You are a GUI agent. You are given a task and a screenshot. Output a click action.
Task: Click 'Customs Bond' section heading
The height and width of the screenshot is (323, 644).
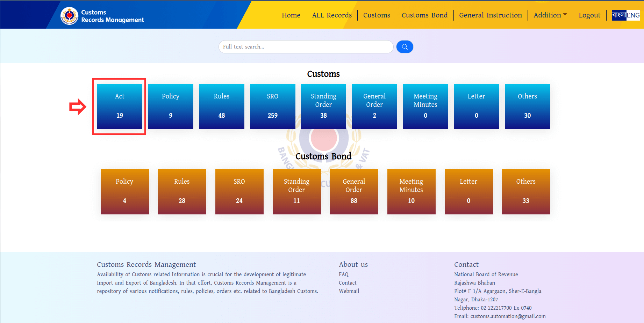[323, 156]
